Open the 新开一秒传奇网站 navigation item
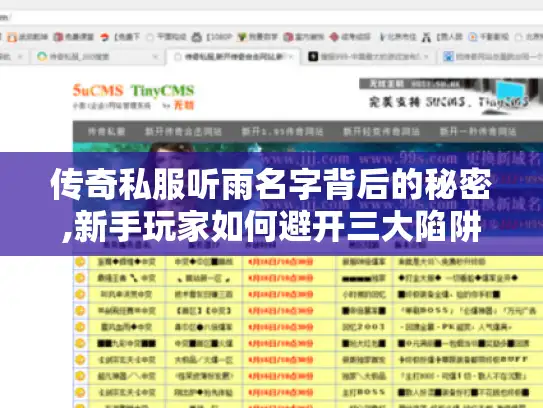Viewport: 543px width, 408px height. coord(478,132)
